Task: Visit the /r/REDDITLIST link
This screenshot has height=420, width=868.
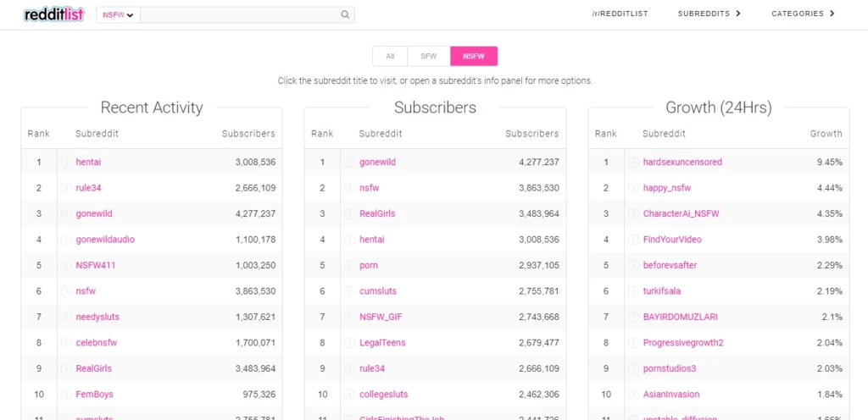Action: (620, 14)
